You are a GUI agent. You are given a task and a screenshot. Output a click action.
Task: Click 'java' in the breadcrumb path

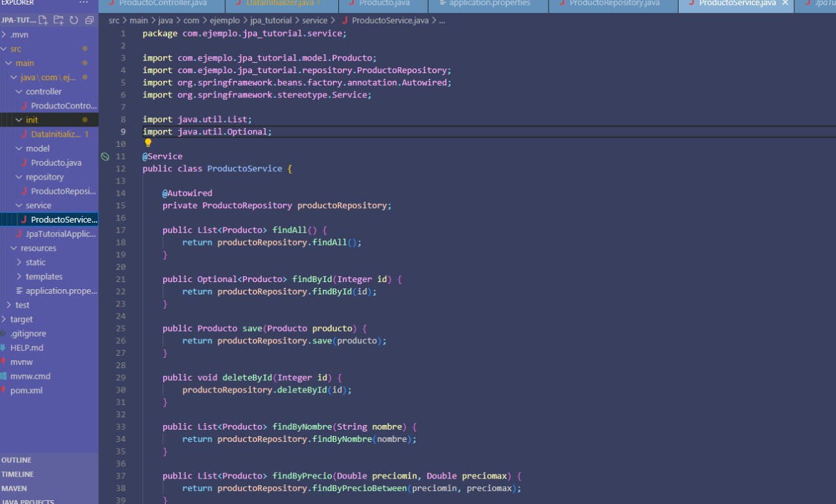click(x=165, y=21)
